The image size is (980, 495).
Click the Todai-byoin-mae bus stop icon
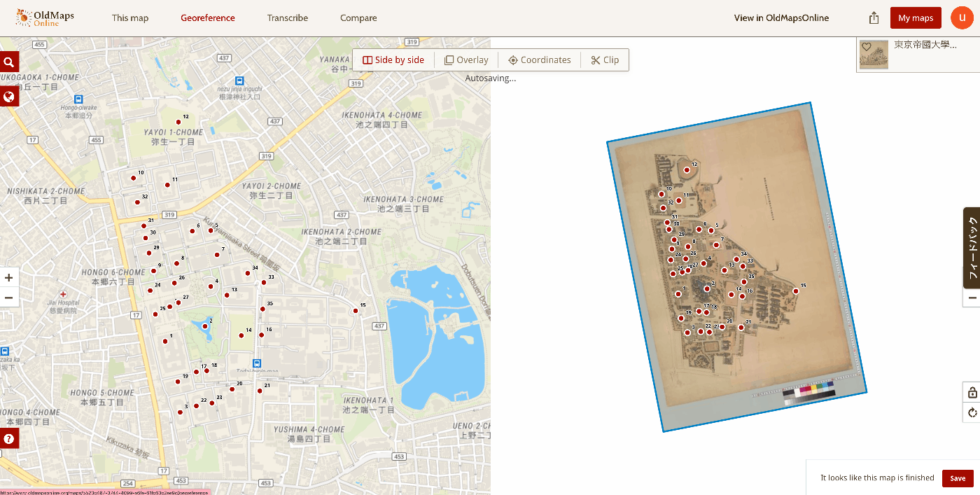pyautogui.click(x=257, y=363)
